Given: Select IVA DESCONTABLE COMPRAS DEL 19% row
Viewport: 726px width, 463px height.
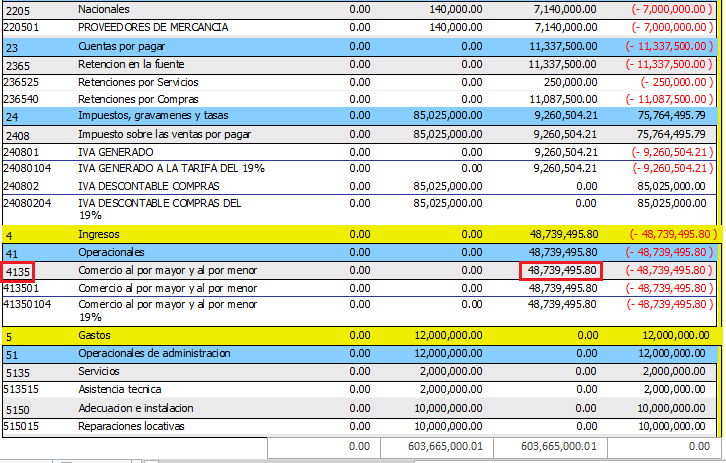Looking at the screenshot, I should [x=359, y=209].
